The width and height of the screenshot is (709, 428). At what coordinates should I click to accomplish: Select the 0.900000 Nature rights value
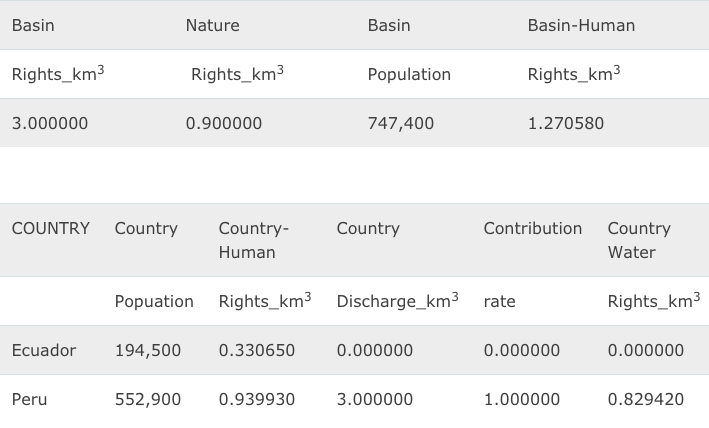pos(224,124)
